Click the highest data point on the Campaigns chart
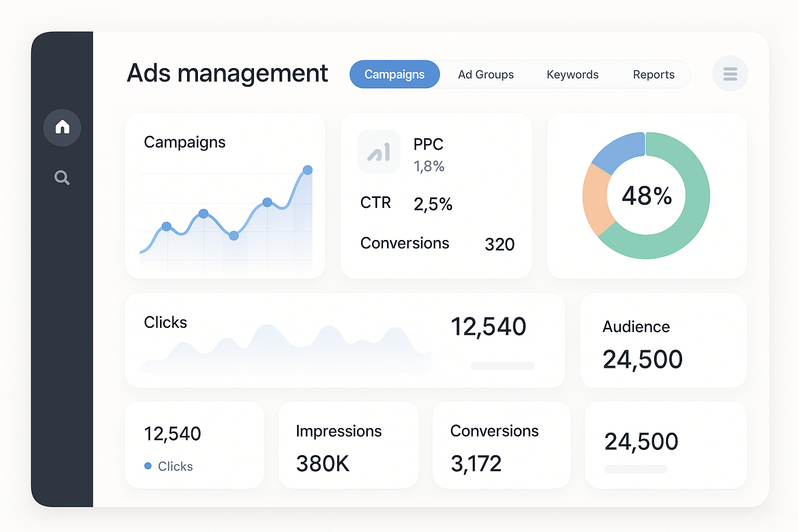Screen dimensions: 798x532 click(308, 169)
